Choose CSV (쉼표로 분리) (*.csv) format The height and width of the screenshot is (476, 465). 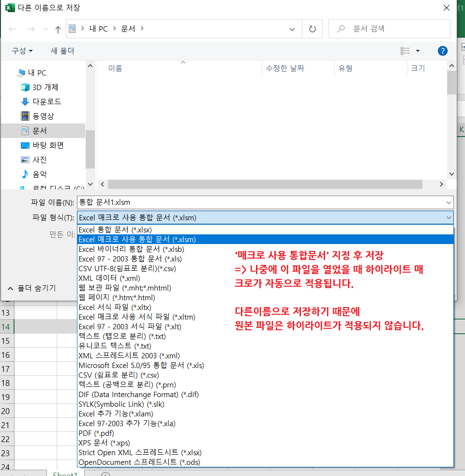click(266, 375)
